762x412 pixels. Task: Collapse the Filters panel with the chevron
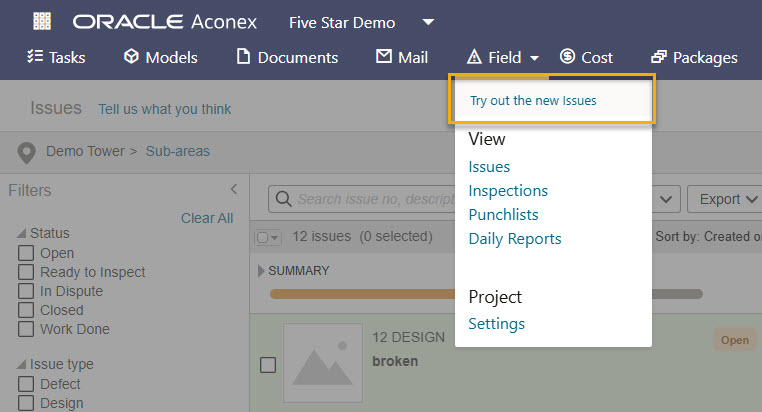click(x=234, y=189)
